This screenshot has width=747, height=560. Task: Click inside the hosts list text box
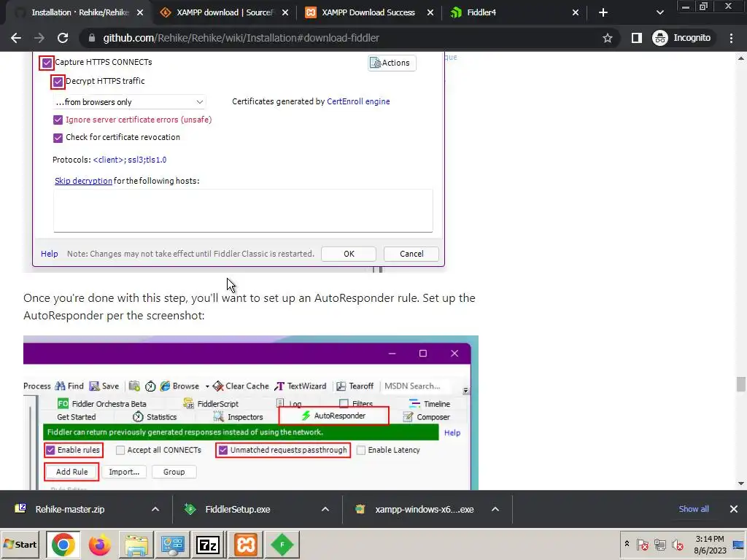pyautogui.click(x=243, y=211)
